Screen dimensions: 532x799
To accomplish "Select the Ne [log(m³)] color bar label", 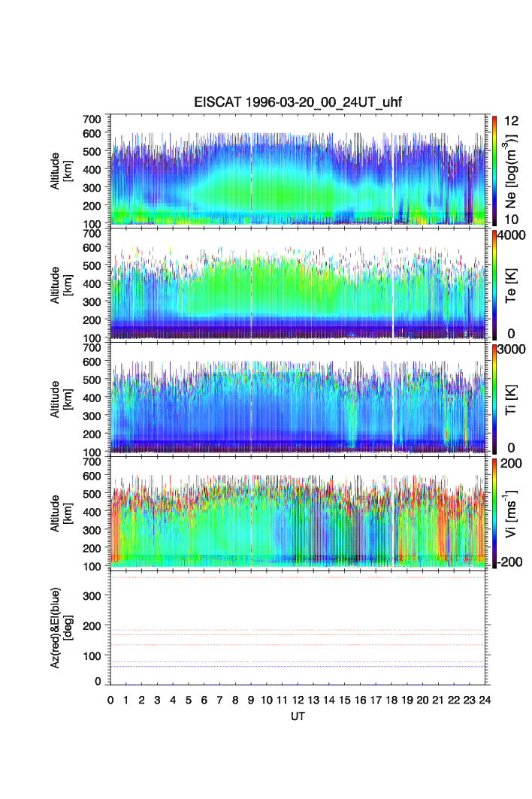I will click(x=512, y=169).
